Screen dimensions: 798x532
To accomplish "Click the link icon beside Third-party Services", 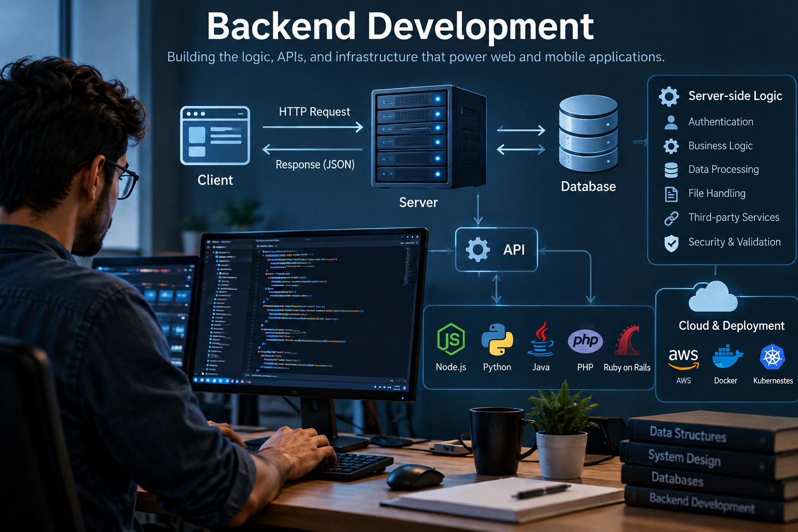I will tap(671, 218).
